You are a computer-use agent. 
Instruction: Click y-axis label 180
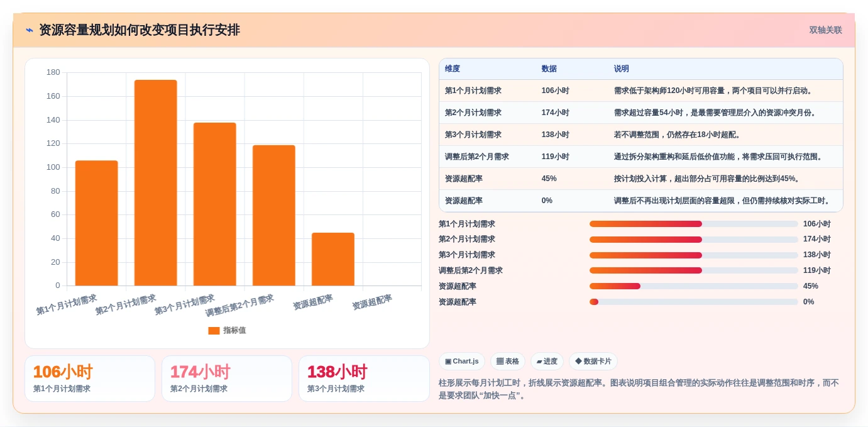coord(53,72)
